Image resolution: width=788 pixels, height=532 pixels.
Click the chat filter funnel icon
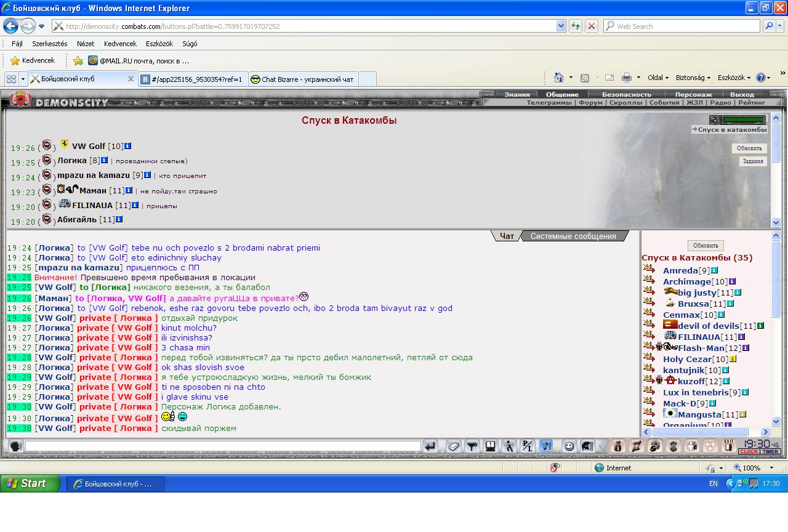coord(472,446)
